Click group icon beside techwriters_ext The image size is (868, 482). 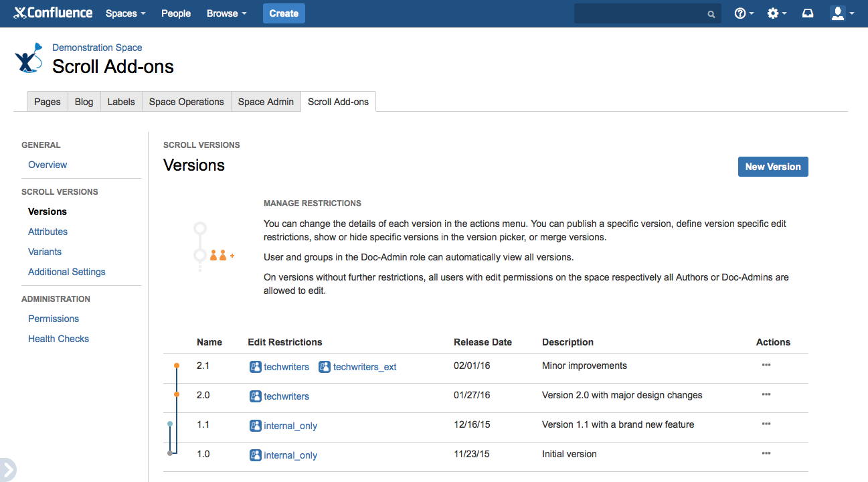(x=325, y=366)
